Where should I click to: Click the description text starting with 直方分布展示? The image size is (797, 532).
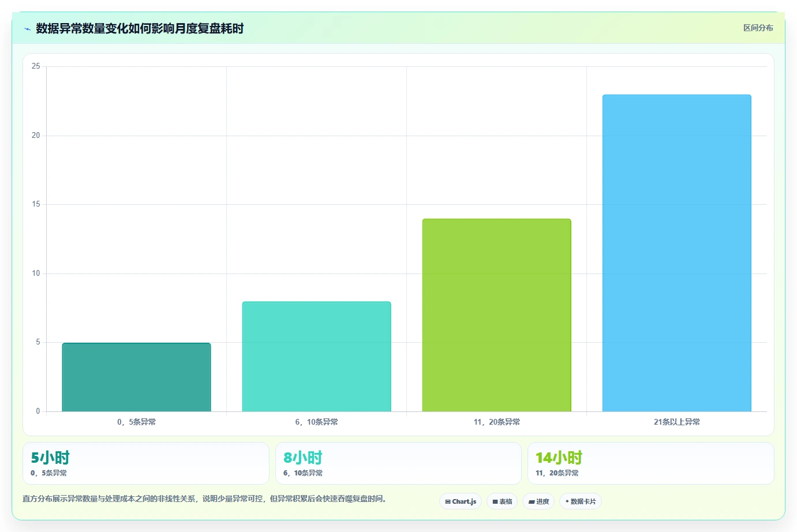(x=204, y=499)
